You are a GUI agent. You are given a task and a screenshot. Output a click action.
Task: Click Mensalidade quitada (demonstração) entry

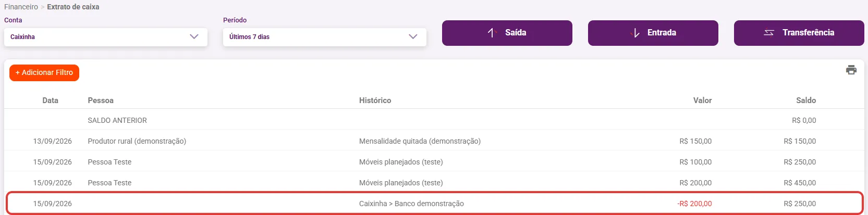420,141
